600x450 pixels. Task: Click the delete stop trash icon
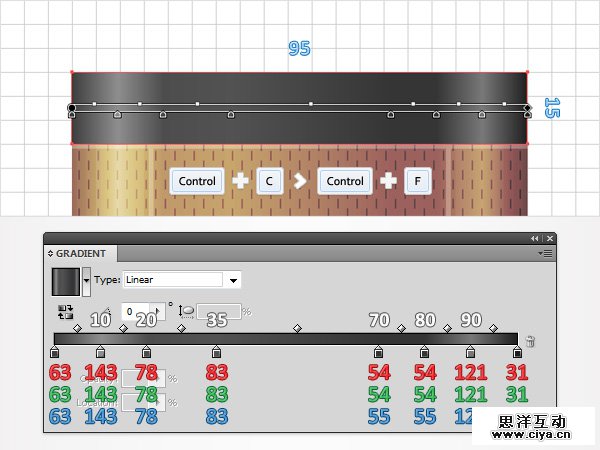(530, 341)
